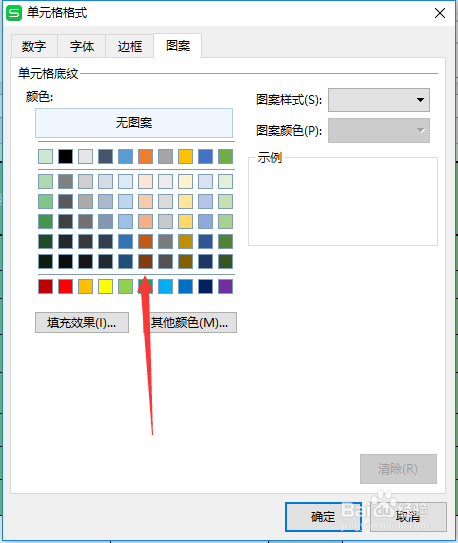
Task: Click the 其他颜色(M)... button
Action: tap(190, 322)
